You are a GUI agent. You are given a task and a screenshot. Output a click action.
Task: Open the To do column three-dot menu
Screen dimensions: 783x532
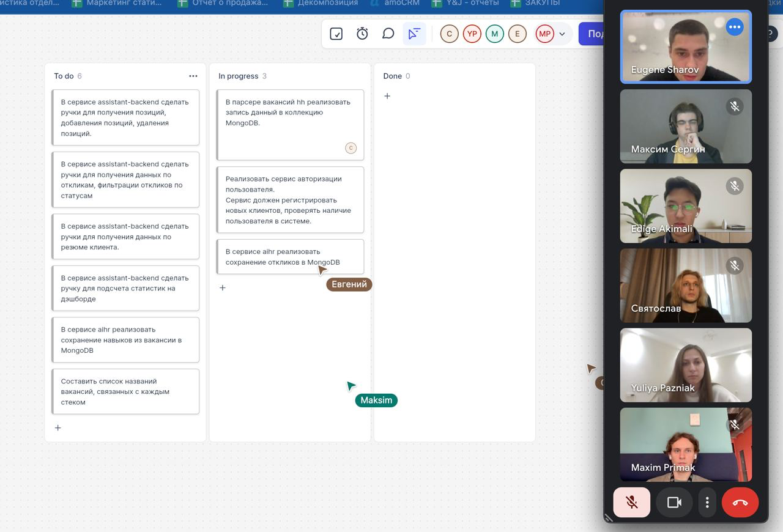[193, 76]
